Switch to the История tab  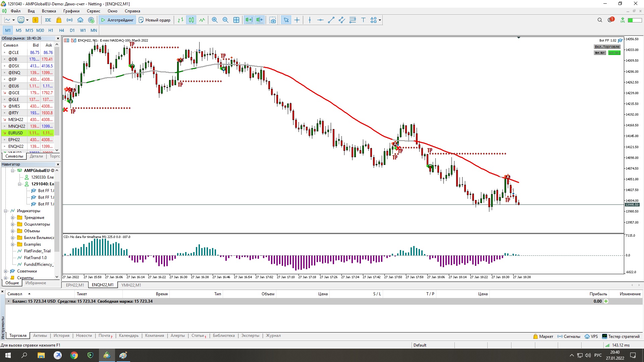coord(61,336)
